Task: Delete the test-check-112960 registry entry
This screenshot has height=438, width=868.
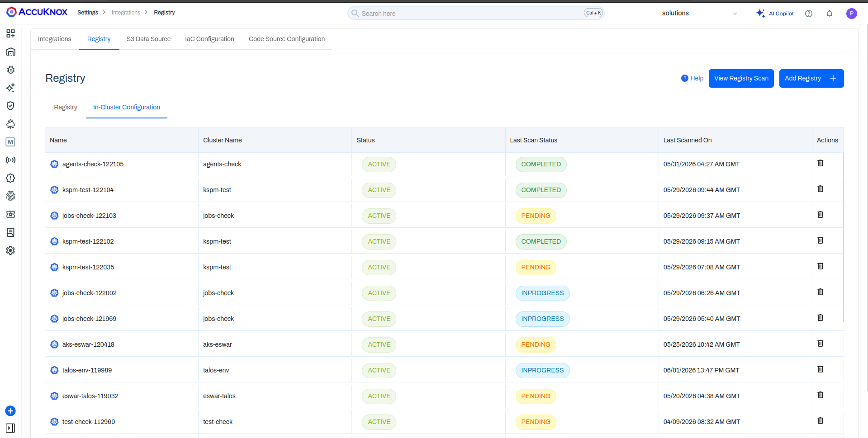Action: [821, 420]
